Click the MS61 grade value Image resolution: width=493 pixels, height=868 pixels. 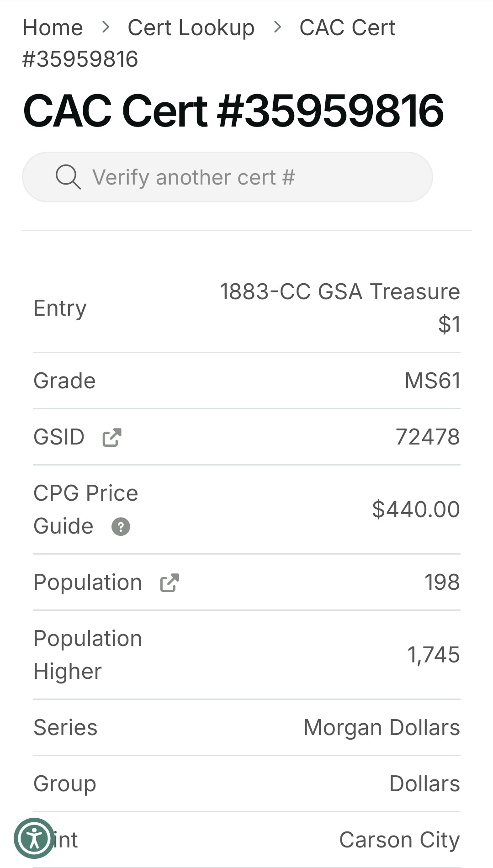pyautogui.click(x=432, y=381)
